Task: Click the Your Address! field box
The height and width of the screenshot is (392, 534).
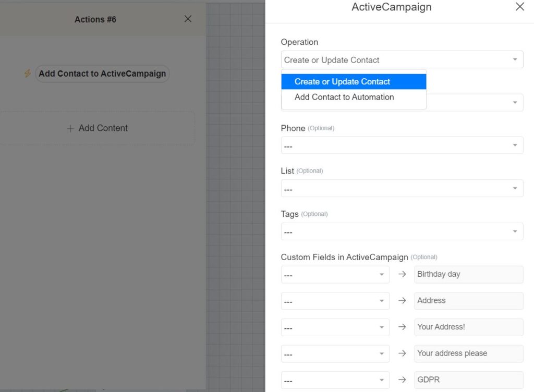Action: [x=469, y=327]
